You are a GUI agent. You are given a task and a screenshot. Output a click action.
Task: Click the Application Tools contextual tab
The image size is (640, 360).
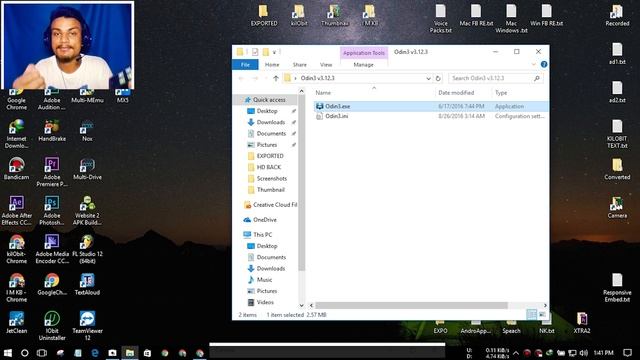(x=364, y=53)
